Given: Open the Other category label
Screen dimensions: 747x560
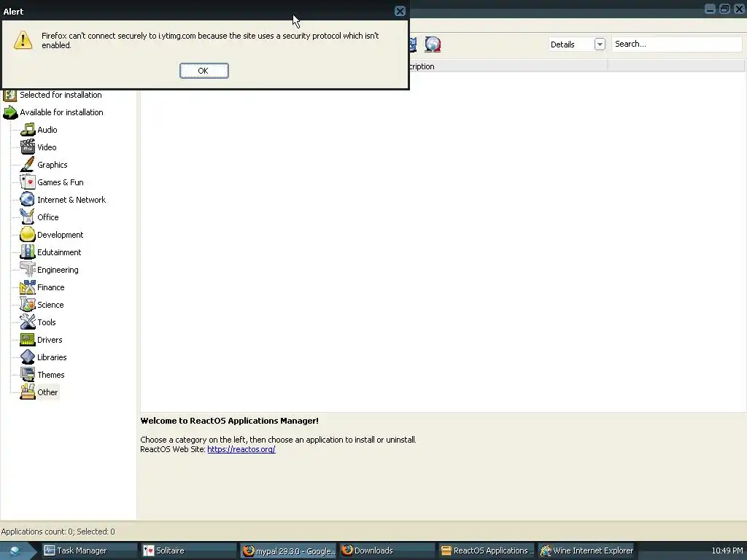Looking at the screenshot, I should click(47, 392).
